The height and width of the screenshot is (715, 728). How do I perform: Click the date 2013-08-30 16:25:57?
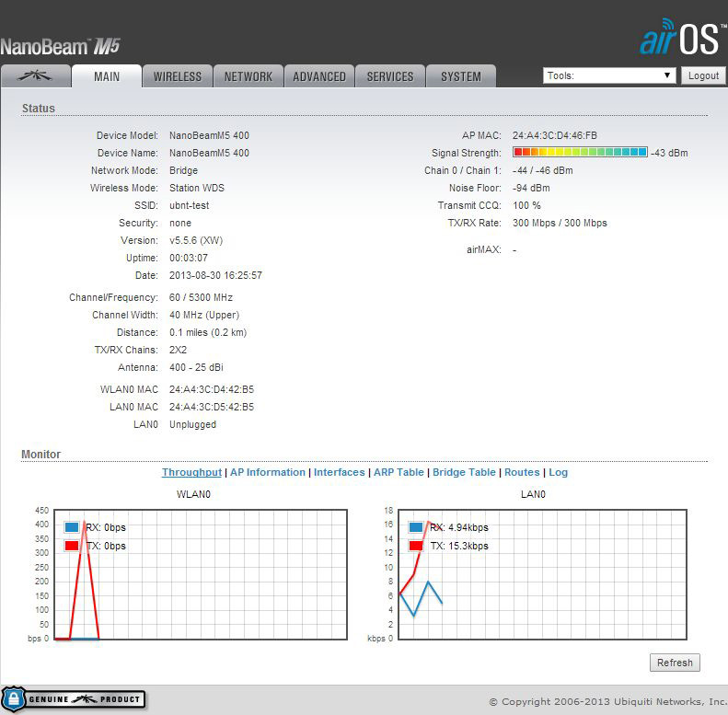click(x=215, y=275)
